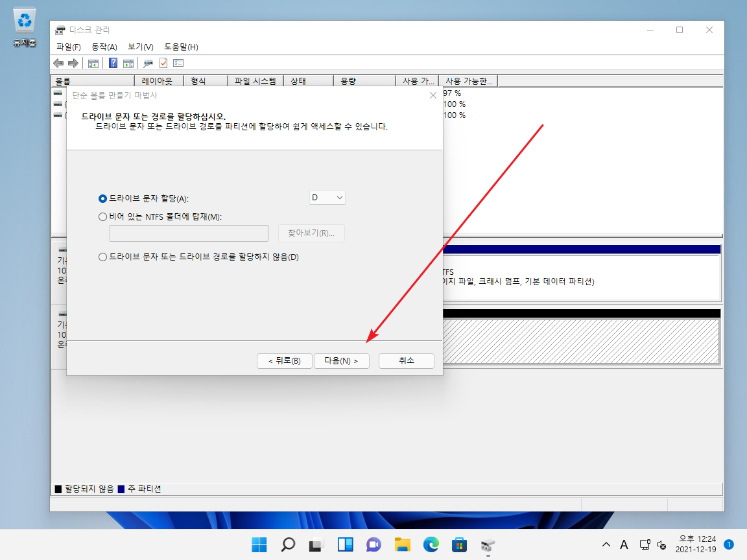Screen dimensions: 747x560
Task: Click the blue 주 파티션 legend swatch
Action: (x=121, y=489)
